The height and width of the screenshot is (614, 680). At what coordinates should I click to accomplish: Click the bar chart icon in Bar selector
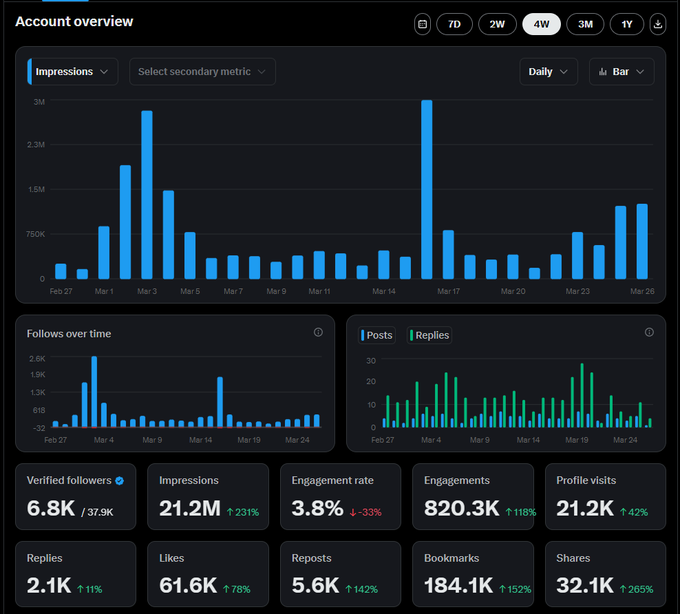tap(603, 72)
